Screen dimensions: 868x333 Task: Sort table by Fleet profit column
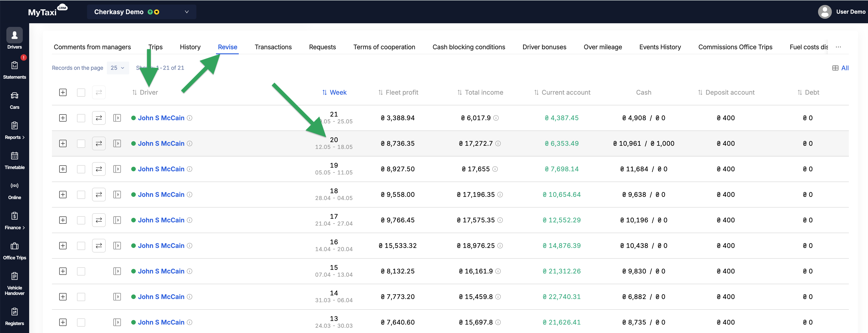[x=398, y=92]
